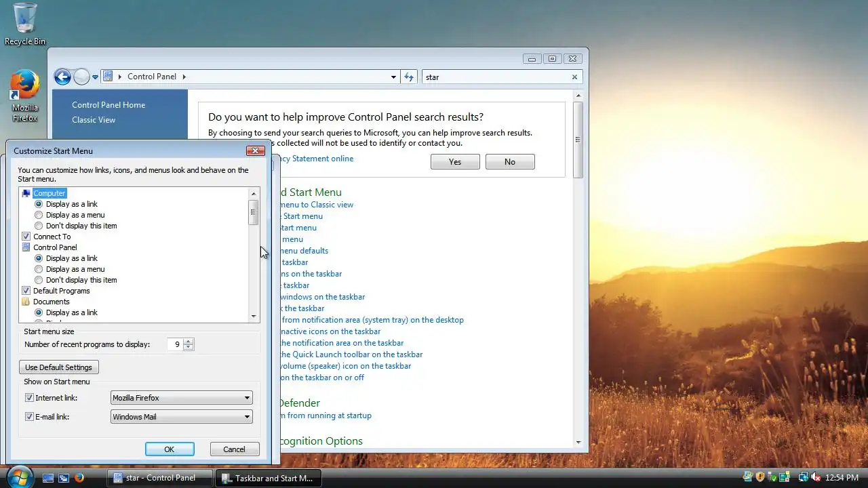Click the Windows Sidebar tray icon
The height and width of the screenshot is (488, 868).
[x=783, y=478]
